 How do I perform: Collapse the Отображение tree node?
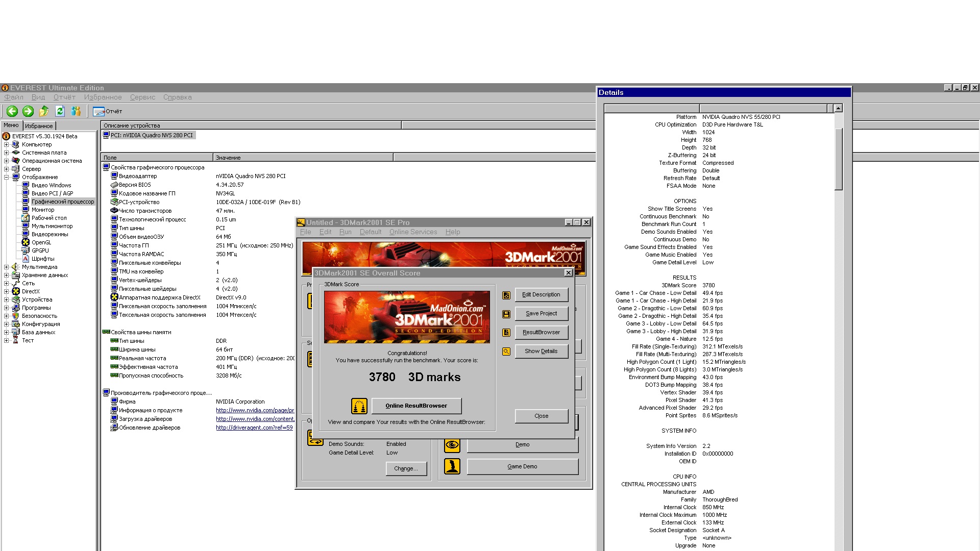click(x=6, y=177)
